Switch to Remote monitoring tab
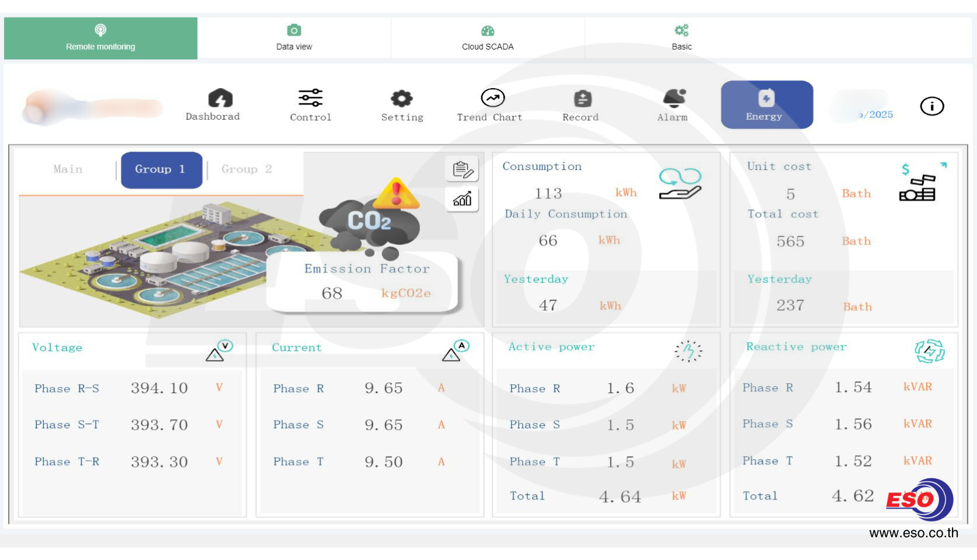Image resolution: width=977 pixels, height=560 pixels. 100,38
